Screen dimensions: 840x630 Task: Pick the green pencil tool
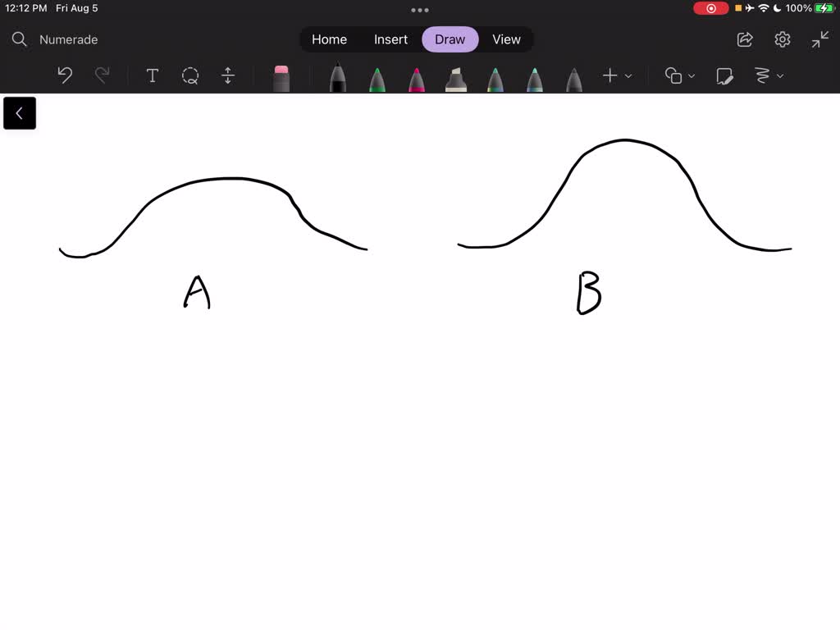click(x=377, y=75)
